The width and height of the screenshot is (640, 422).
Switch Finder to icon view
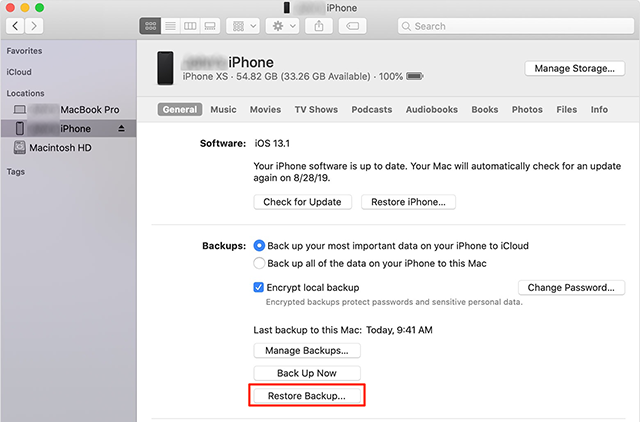coord(150,26)
